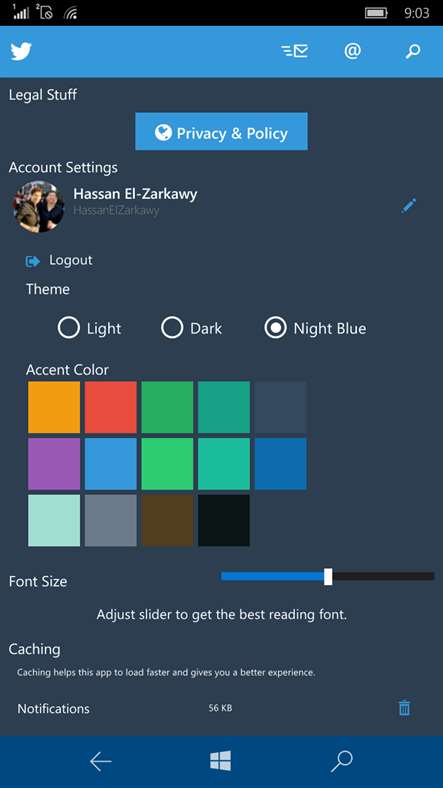Tap the Windows Start logo button
The image size is (443, 788).
click(220, 761)
